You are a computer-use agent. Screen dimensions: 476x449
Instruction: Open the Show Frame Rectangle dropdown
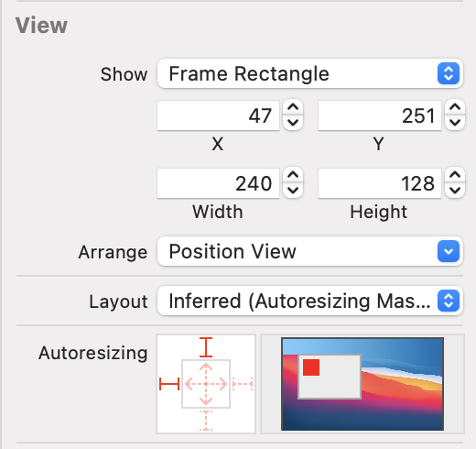[310, 73]
